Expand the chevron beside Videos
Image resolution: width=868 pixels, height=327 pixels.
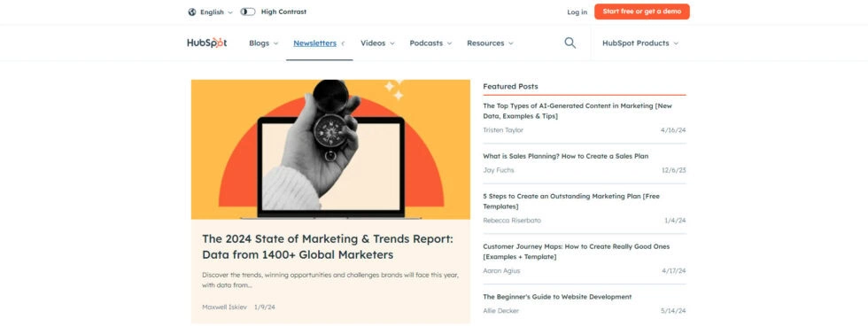point(391,43)
